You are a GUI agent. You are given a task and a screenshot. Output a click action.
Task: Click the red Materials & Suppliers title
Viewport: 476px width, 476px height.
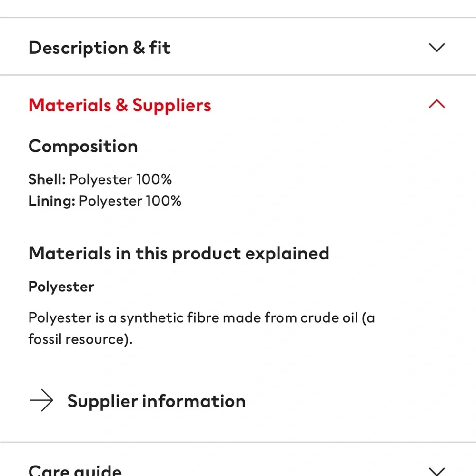coord(119,105)
